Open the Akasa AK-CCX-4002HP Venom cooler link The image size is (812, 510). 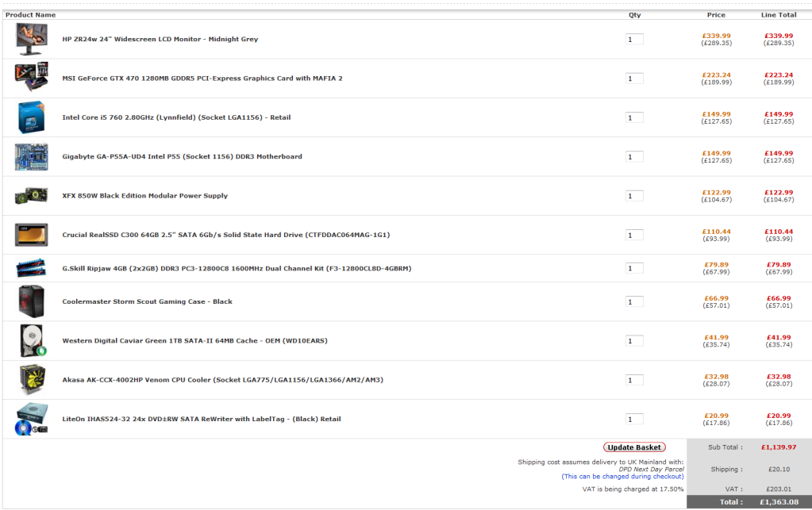pyautogui.click(x=223, y=380)
